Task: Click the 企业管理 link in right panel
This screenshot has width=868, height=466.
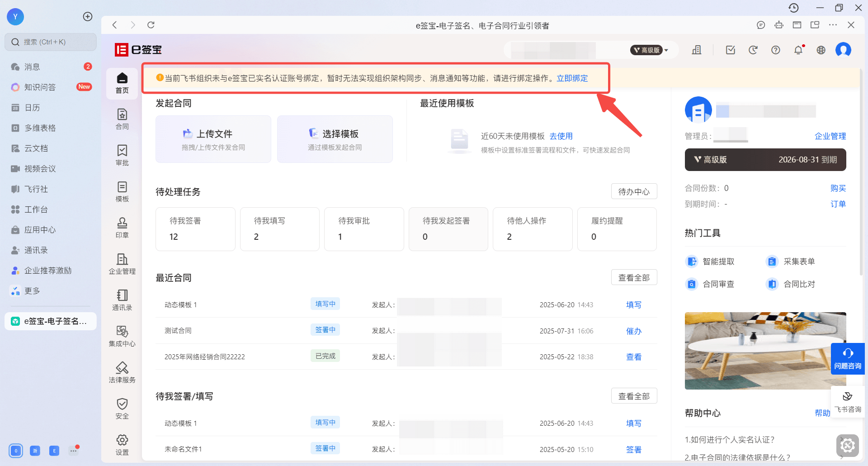Action: point(830,136)
